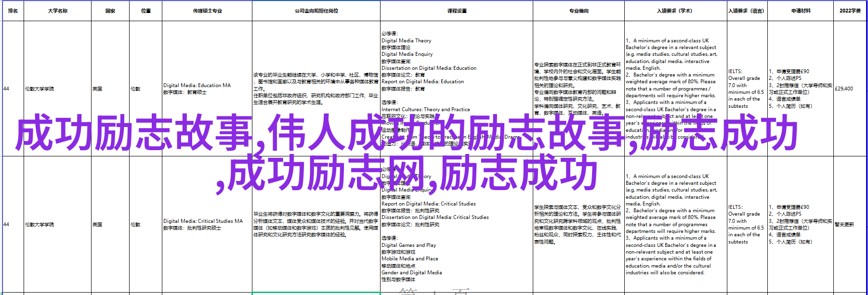Click the 课程设置 column header

[x=457, y=11]
